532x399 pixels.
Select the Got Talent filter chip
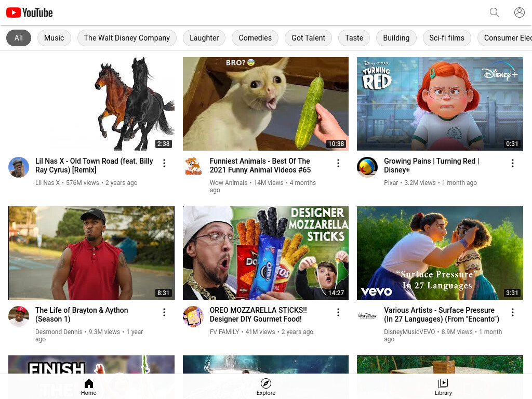tap(308, 38)
